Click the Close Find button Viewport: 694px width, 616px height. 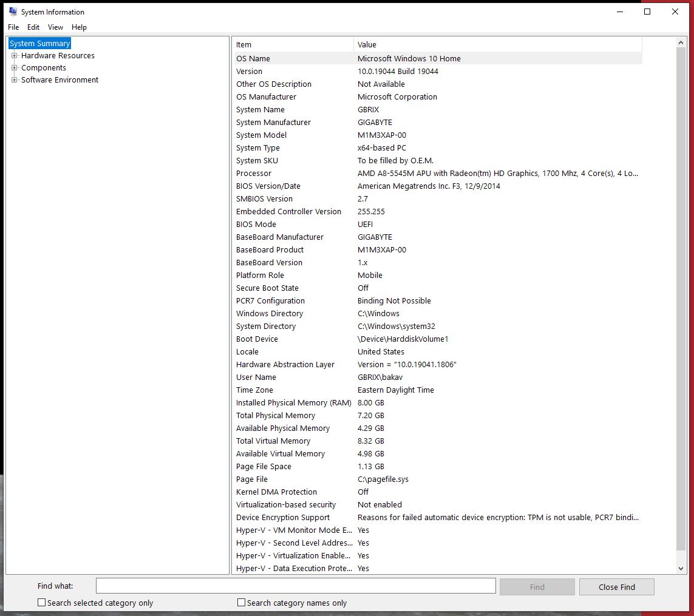[x=616, y=587]
